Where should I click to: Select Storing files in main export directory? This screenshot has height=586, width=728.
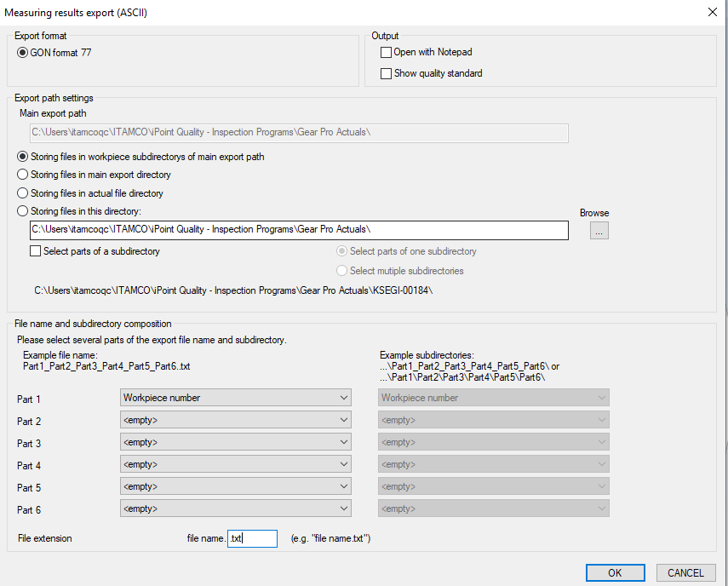click(x=23, y=175)
